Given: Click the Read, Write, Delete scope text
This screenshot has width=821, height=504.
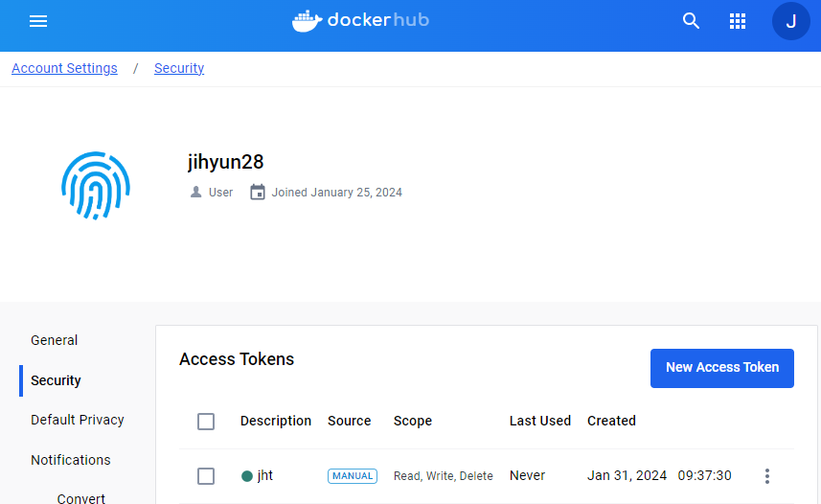Looking at the screenshot, I should point(443,475).
